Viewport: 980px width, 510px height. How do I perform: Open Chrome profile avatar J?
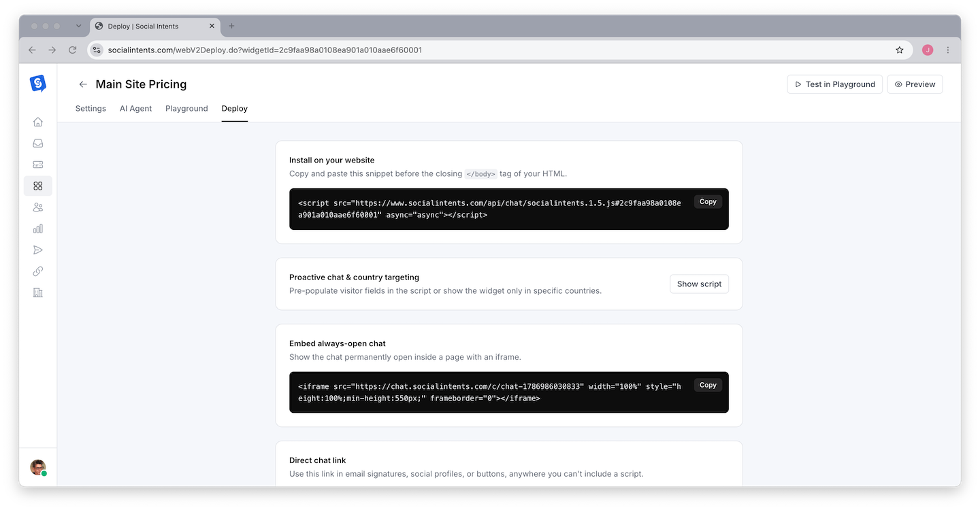[x=928, y=50]
